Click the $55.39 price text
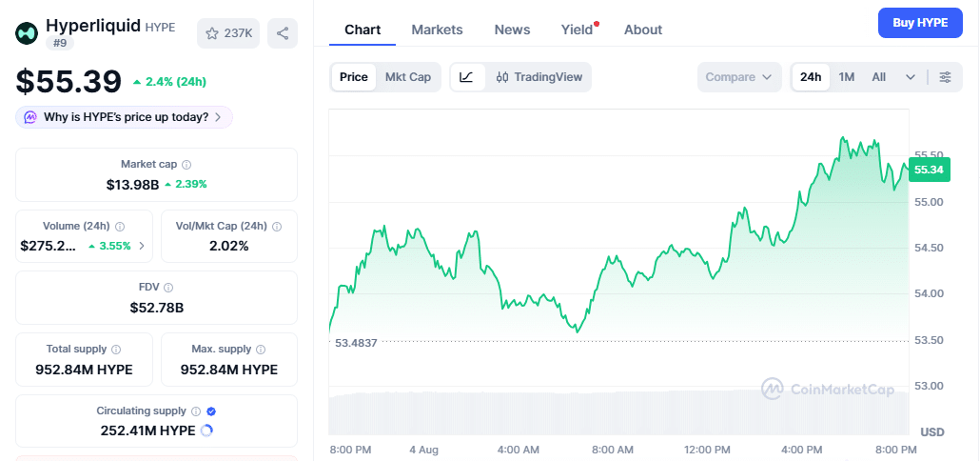The image size is (980, 461). tap(69, 82)
